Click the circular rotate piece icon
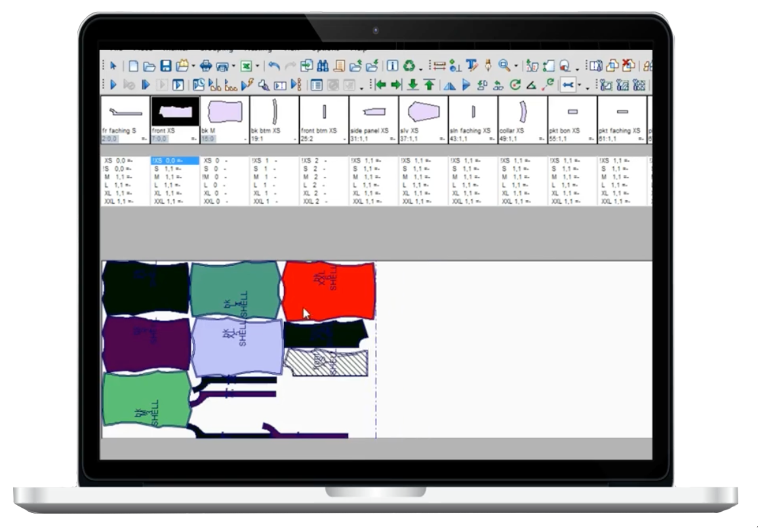This screenshot has width=758, height=532. point(515,86)
